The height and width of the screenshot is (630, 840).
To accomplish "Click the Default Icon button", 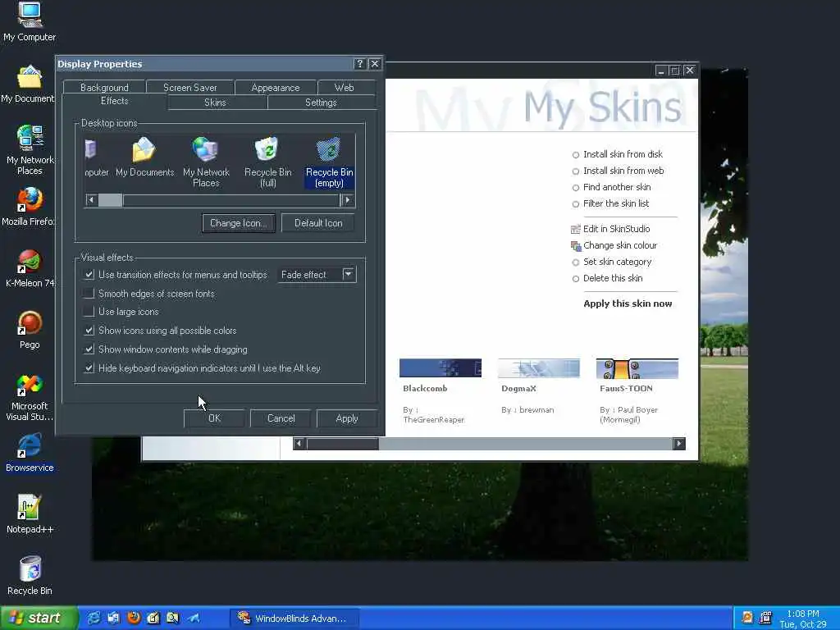I will 318,223.
